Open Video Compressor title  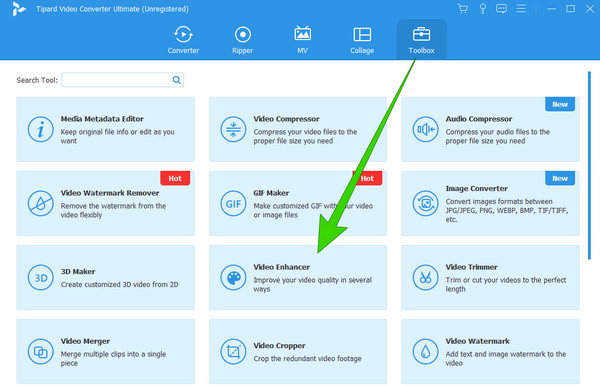tap(286, 119)
